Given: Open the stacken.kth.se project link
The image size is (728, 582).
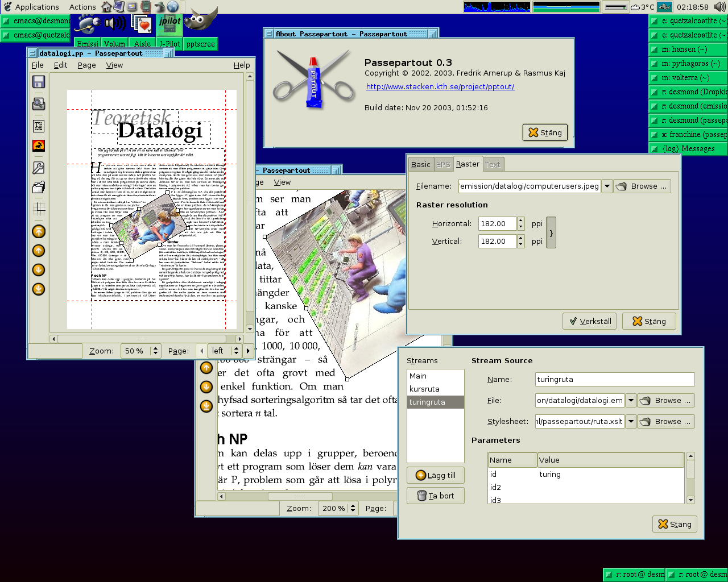Looking at the screenshot, I should [x=440, y=87].
